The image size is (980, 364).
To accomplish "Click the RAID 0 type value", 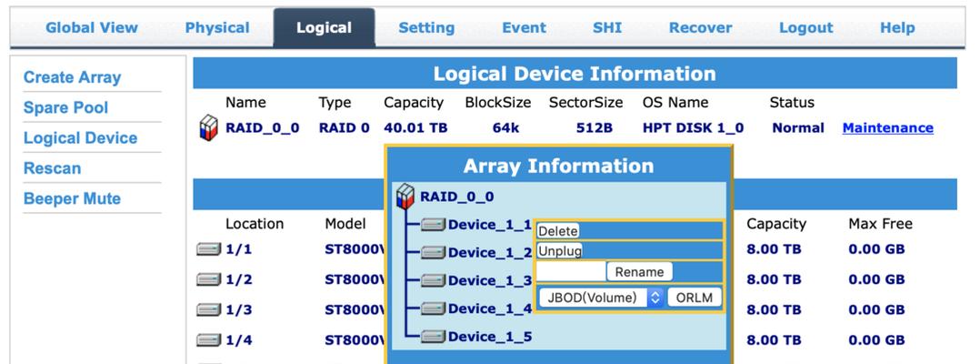I will [x=345, y=127].
